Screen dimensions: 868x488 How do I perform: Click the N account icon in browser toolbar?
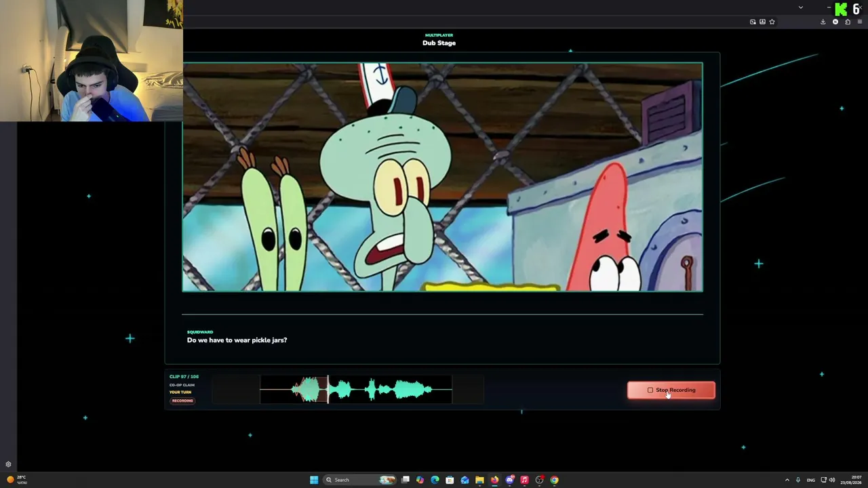point(835,22)
